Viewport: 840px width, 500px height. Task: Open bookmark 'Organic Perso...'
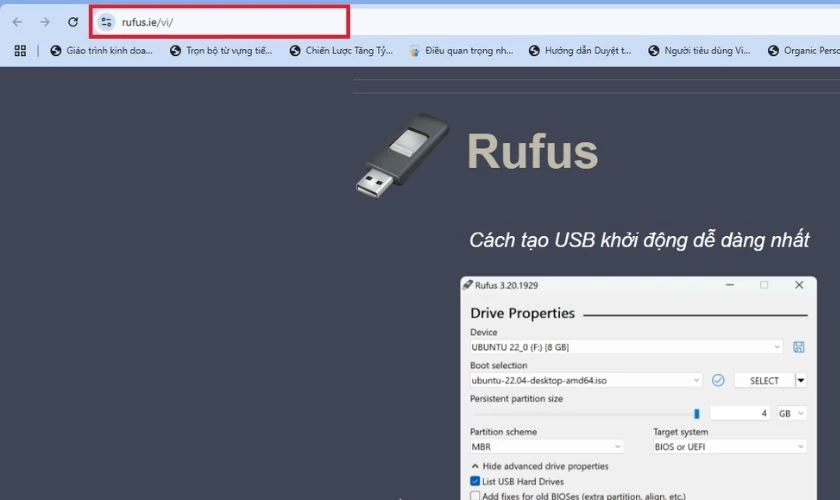coord(804,51)
